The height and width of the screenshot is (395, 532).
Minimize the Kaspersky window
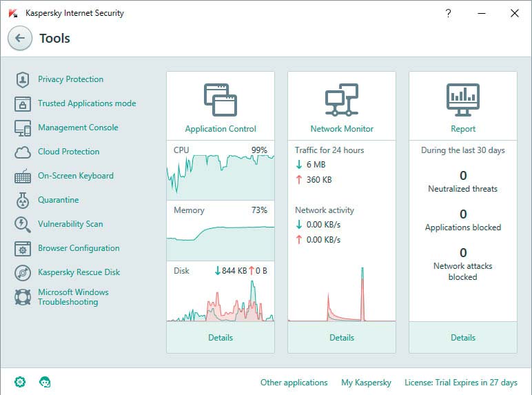click(482, 13)
